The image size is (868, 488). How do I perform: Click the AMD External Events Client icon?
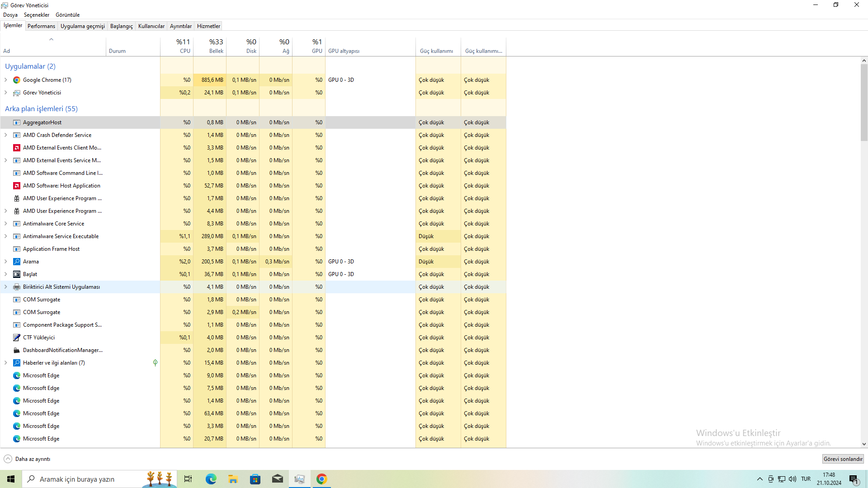17,148
